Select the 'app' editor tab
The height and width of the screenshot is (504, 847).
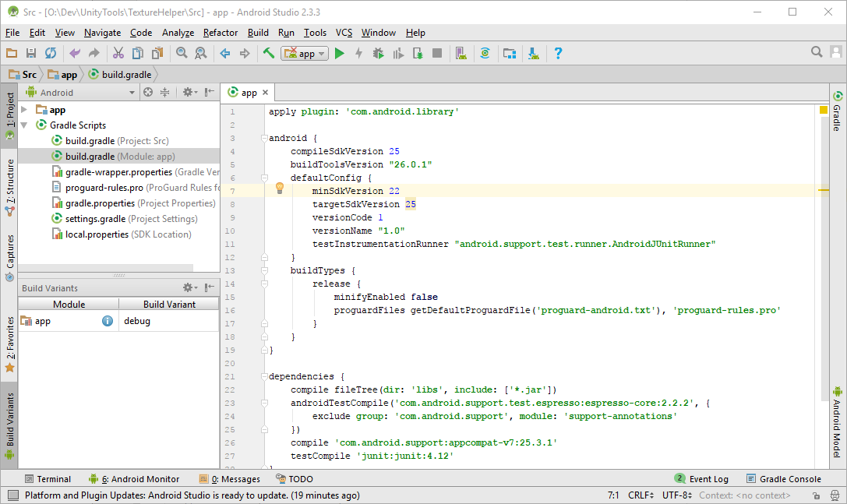pos(249,93)
